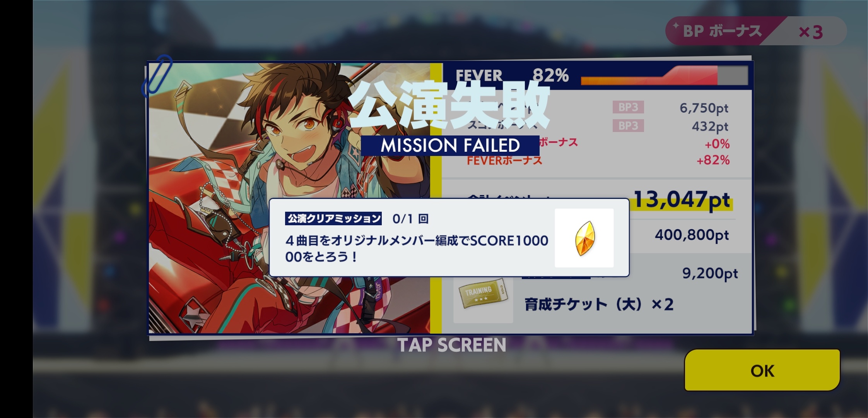Click the gold diamond reward icon
This screenshot has width=868, height=418.
[x=584, y=238]
